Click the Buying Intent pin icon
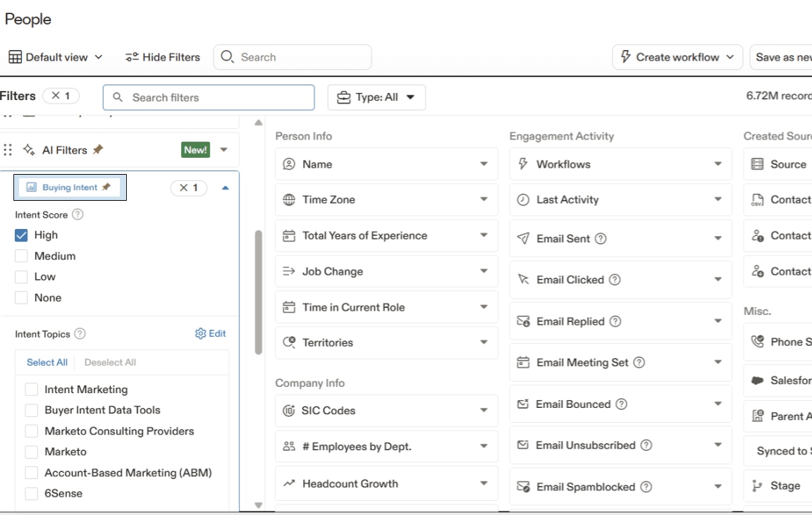Screen dimensions: 812x515 (106, 187)
